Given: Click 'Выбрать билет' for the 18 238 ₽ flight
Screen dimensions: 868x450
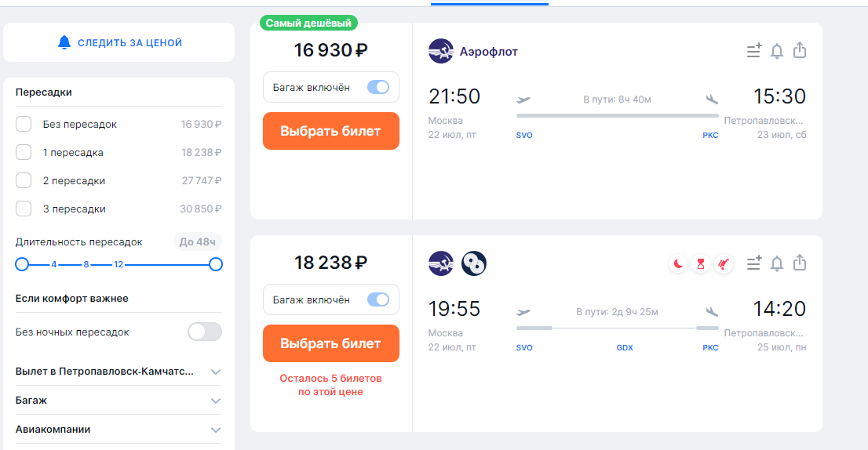Looking at the screenshot, I should pyautogui.click(x=330, y=343).
